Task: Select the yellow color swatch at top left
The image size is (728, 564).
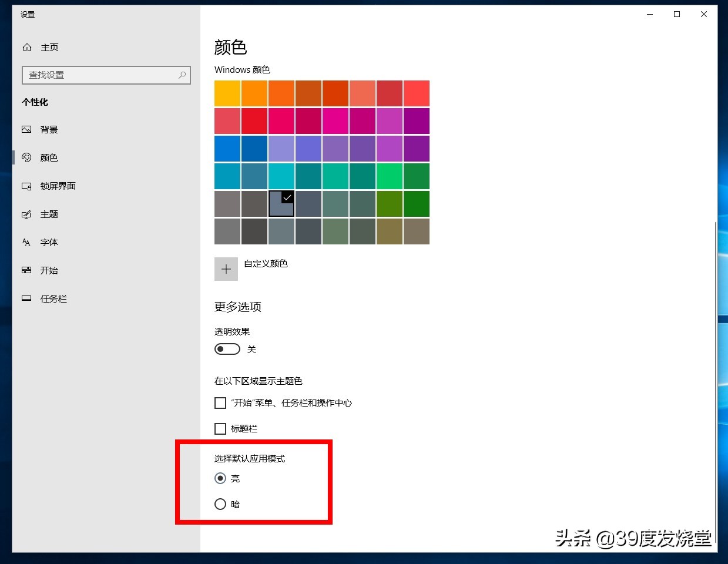Action: click(x=227, y=93)
